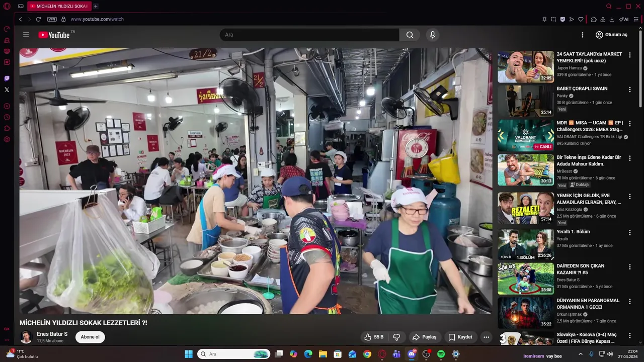Image resolution: width=644 pixels, height=362 pixels.
Task: Open 24 SAAT TAYLAND'da MARKET thumbnail
Action: [526, 67]
